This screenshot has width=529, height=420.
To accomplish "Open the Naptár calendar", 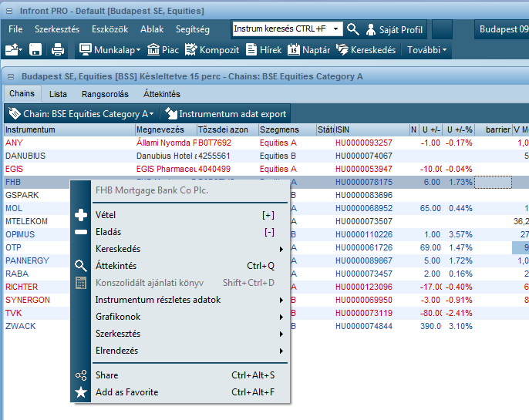I will [308, 50].
